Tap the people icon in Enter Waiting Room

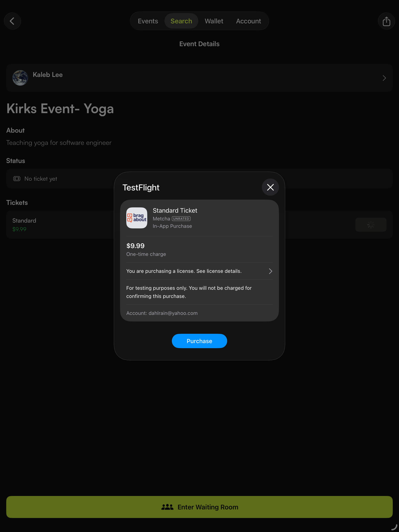click(167, 507)
